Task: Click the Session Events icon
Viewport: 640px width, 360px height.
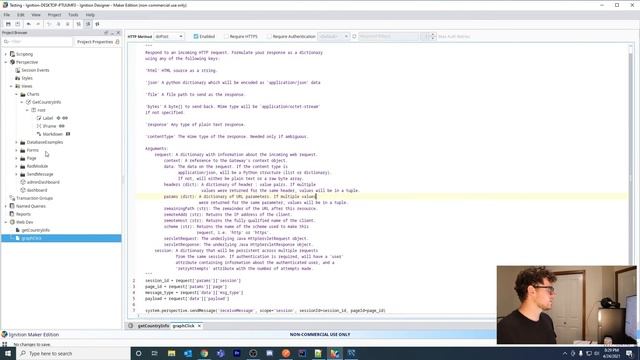Action: pyautogui.click(x=18, y=70)
